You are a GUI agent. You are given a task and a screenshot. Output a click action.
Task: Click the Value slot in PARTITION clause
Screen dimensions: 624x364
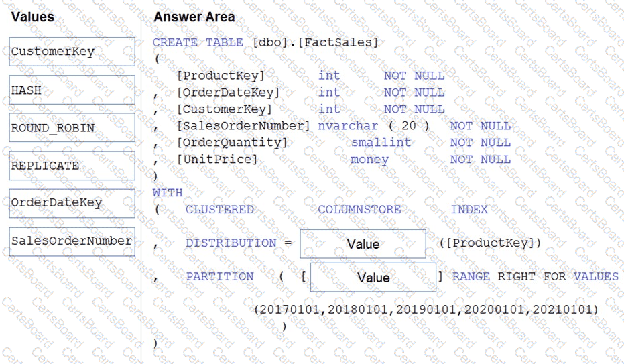click(x=373, y=278)
